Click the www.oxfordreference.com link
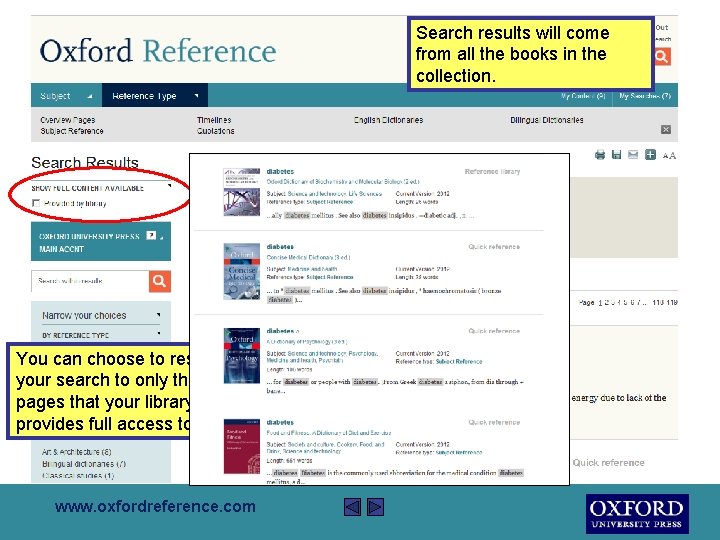Image resolution: width=720 pixels, height=540 pixels. (x=155, y=506)
